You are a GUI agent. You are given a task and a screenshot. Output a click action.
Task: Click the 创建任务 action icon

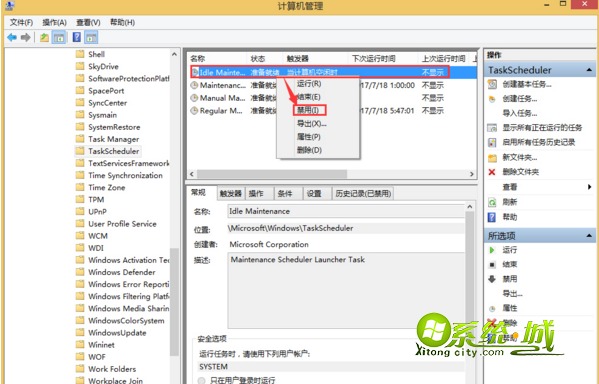pyautogui.click(x=492, y=99)
